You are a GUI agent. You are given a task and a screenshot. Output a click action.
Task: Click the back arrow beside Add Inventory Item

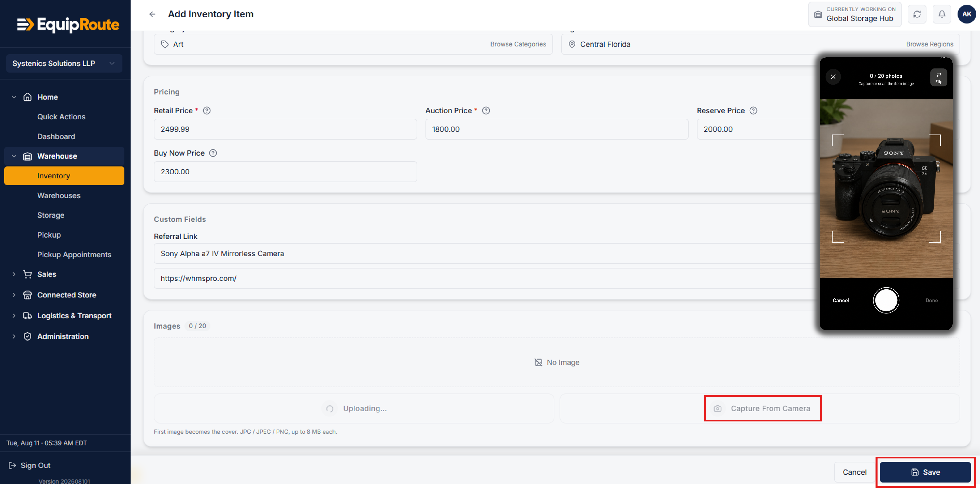click(x=152, y=14)
